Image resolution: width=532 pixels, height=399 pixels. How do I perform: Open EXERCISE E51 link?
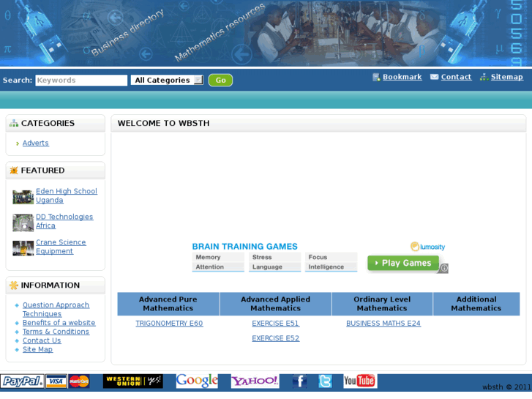[x=275, y=324]
